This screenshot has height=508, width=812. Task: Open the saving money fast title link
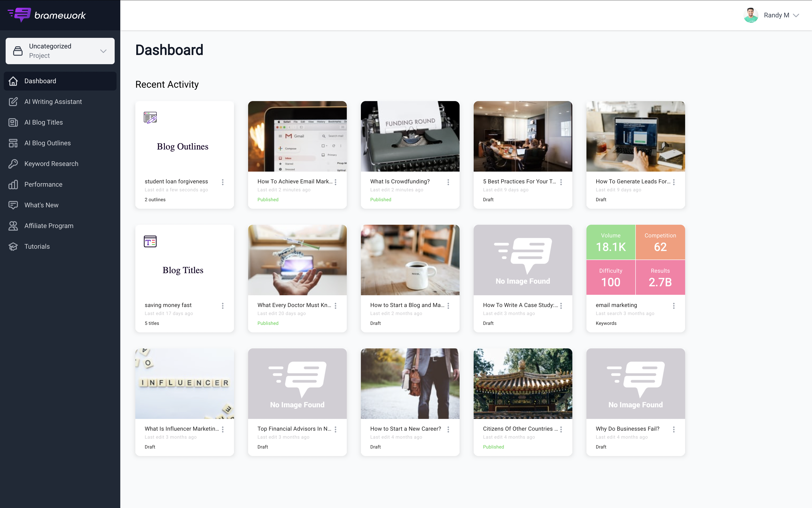pos(168,305)
